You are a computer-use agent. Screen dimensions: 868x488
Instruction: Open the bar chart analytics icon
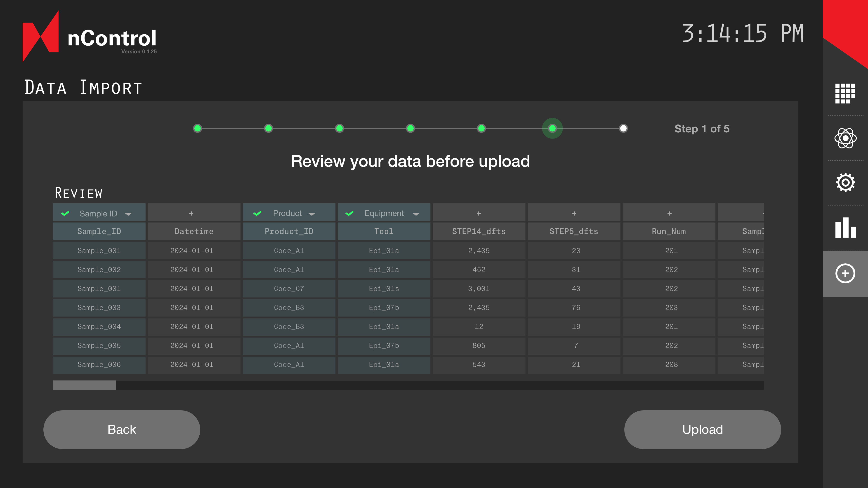(845, 228)
